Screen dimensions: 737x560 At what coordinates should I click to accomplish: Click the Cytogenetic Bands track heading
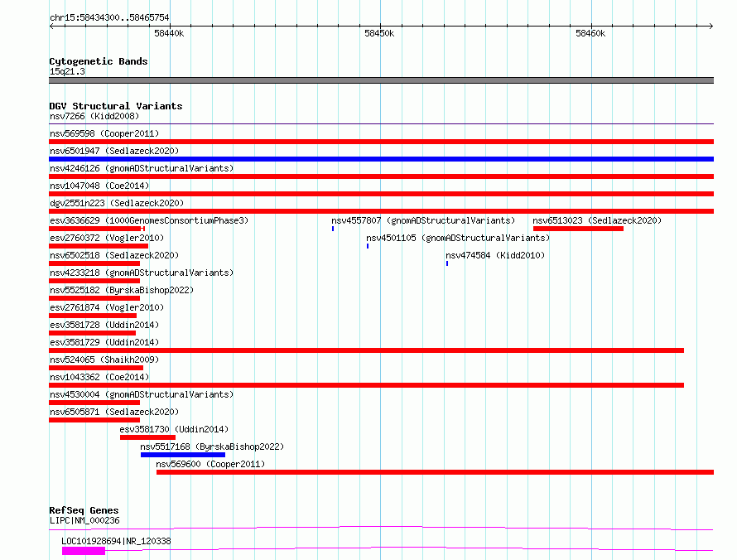[99, 61]
